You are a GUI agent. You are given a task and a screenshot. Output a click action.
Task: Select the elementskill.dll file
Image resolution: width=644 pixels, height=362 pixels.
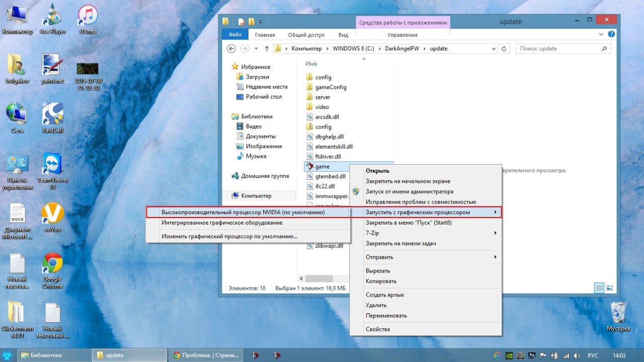pos(334,147)
